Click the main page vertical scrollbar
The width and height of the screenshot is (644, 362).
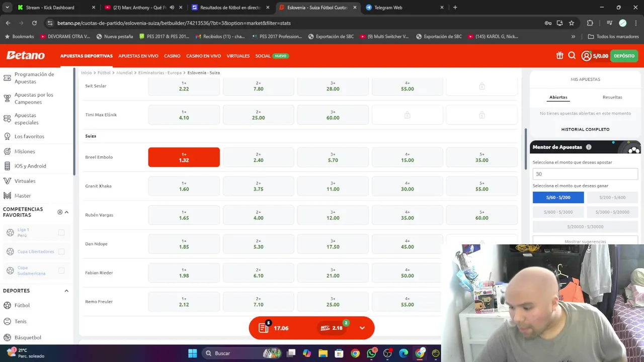[x=526, y=148]
